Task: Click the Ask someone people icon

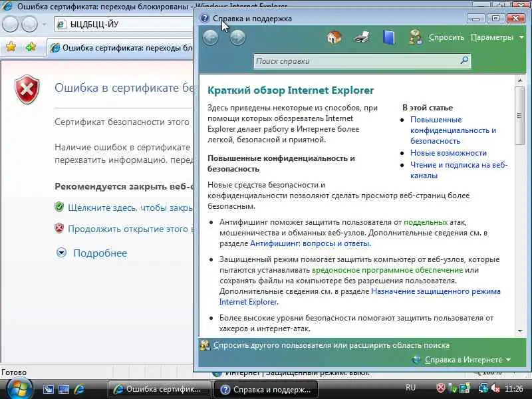Action: (415, 37)
